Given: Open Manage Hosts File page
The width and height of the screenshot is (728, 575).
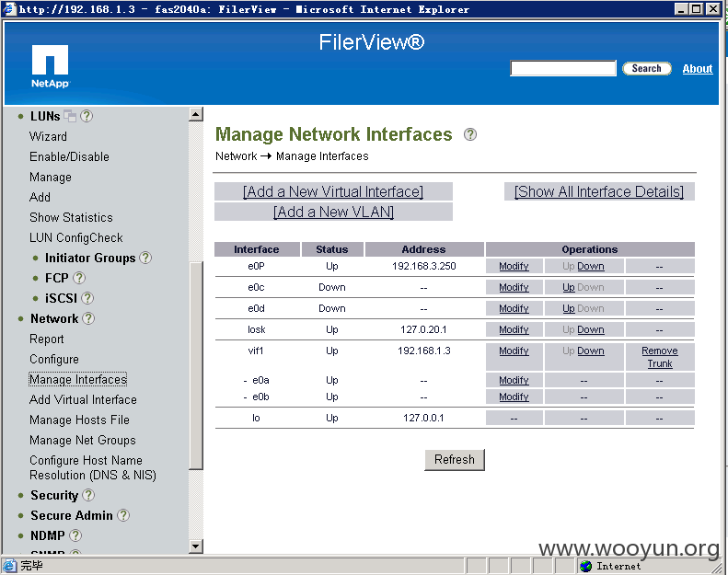Looking at the screenshot, I should coord(79,420).
